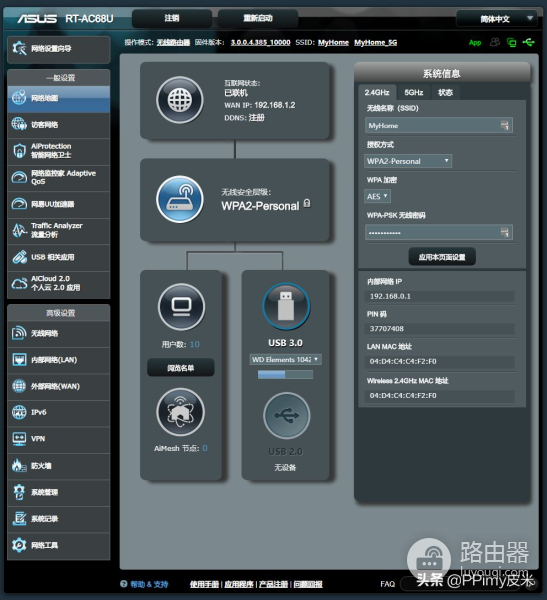Click the guest users status icon

pyautogui.click(x=495, y=42)
